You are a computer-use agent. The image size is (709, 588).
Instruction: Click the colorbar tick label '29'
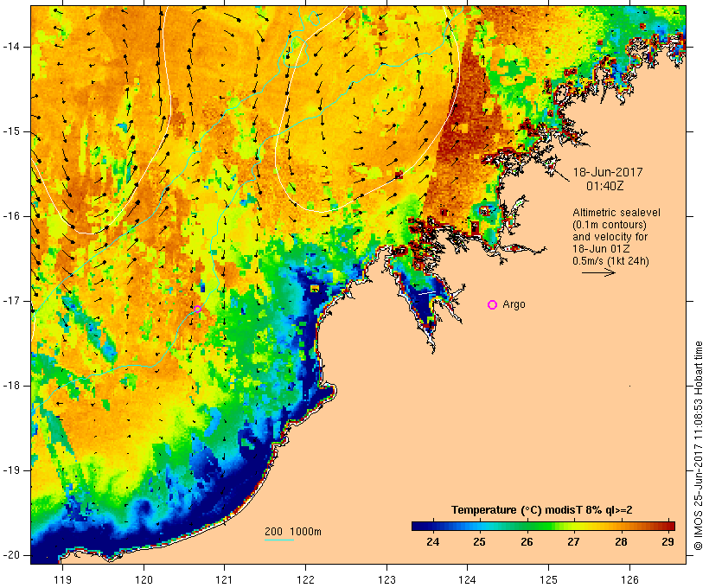click(x=667, y=541)
